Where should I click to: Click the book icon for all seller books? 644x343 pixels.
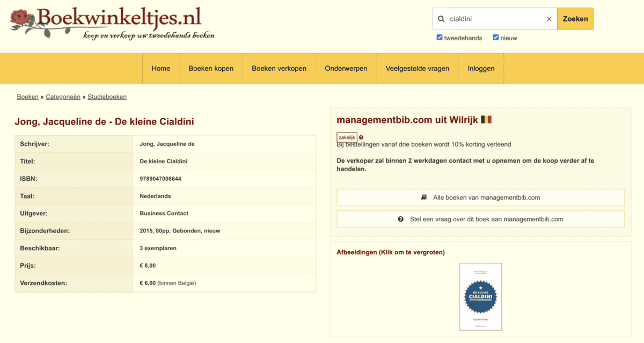pyautogui.click(x=425, y=198)
